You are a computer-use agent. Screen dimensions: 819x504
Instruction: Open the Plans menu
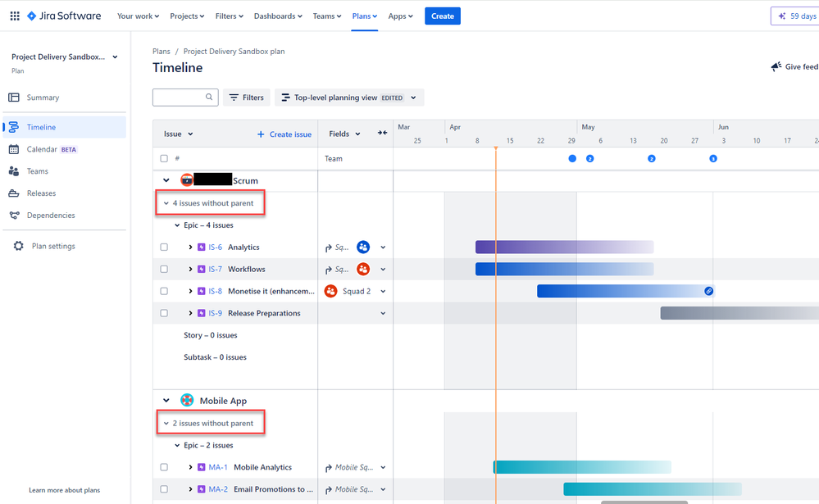[365, 16]
